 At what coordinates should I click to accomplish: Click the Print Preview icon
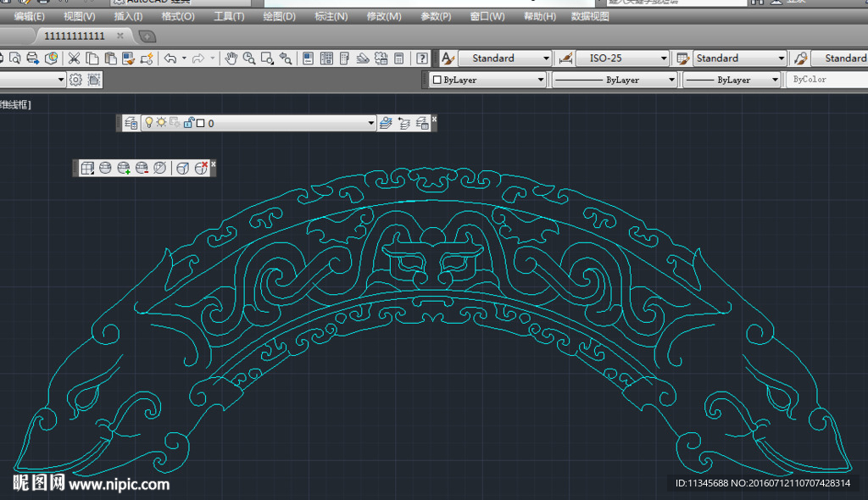[15, 58]
